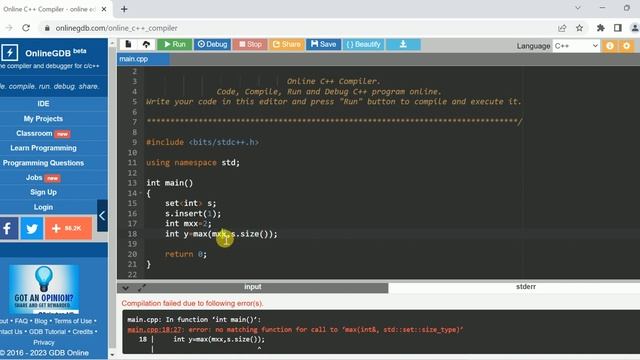The image size is (640, 360).
Task: Fold the code block at line 14
Action: (140, 193)
